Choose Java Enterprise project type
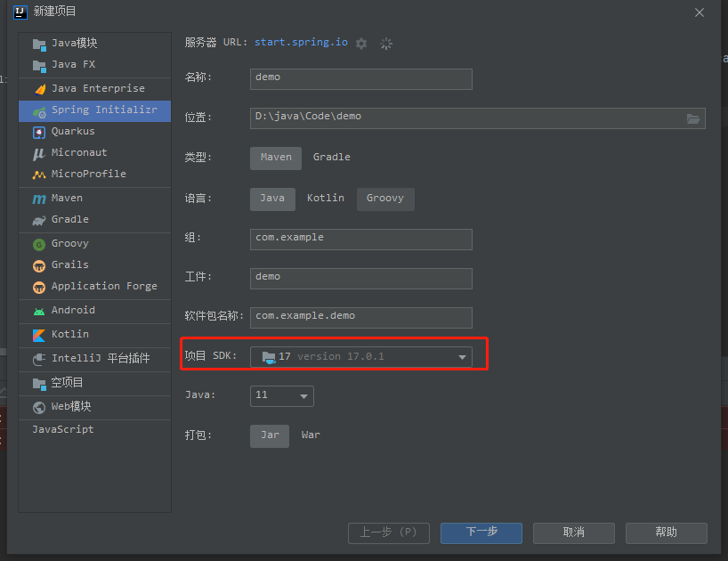728x561 pixels. (94, 89)
